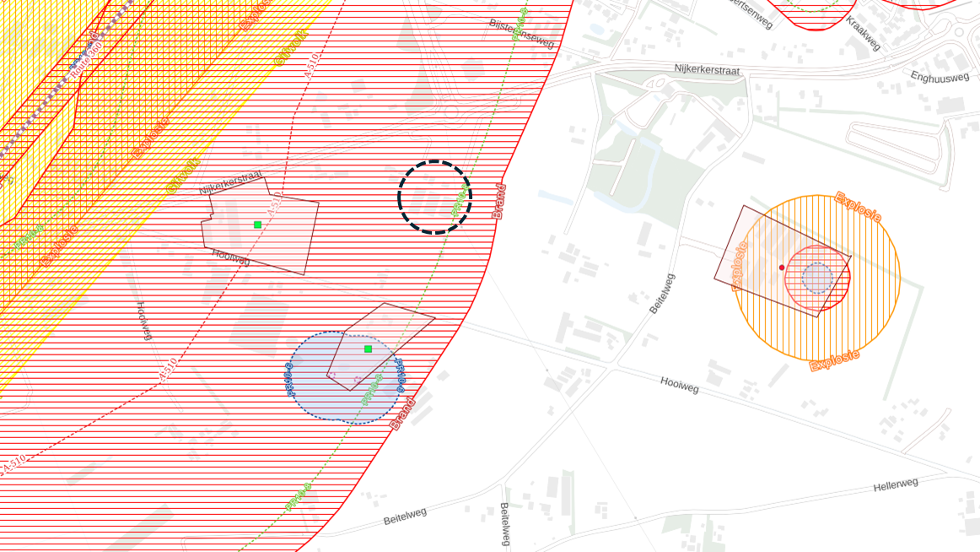Select the black dashed circle on map

(x=434, y=198)
